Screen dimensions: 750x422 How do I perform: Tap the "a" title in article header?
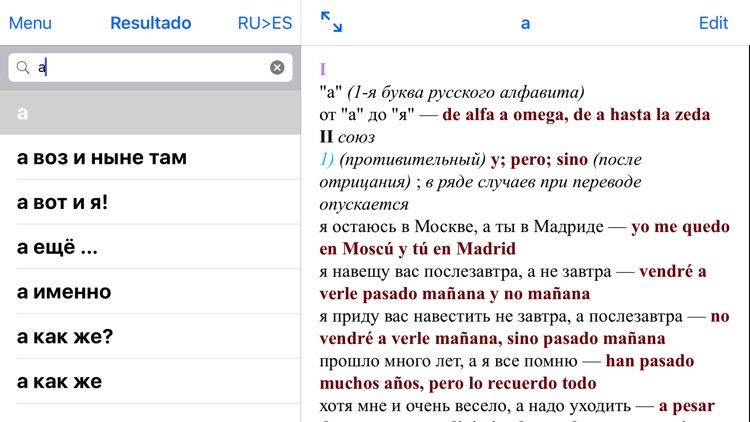525,23
